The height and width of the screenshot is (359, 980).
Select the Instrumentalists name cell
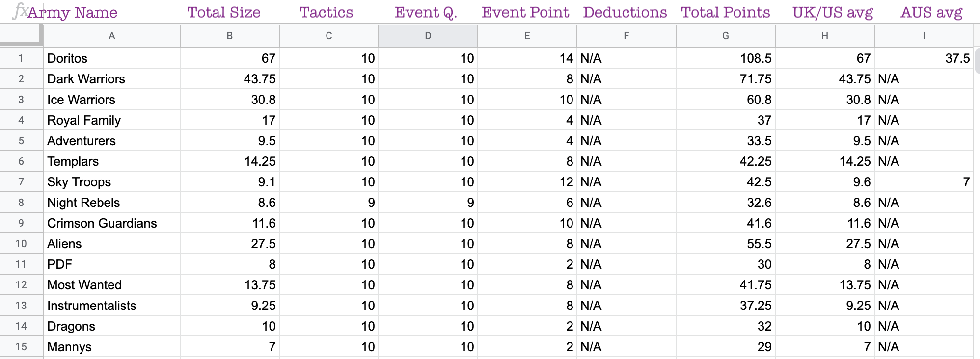[x=112, y=306]
